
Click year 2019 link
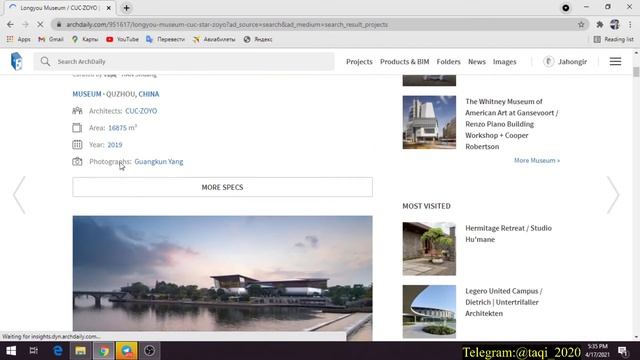[x=115, y=145]
